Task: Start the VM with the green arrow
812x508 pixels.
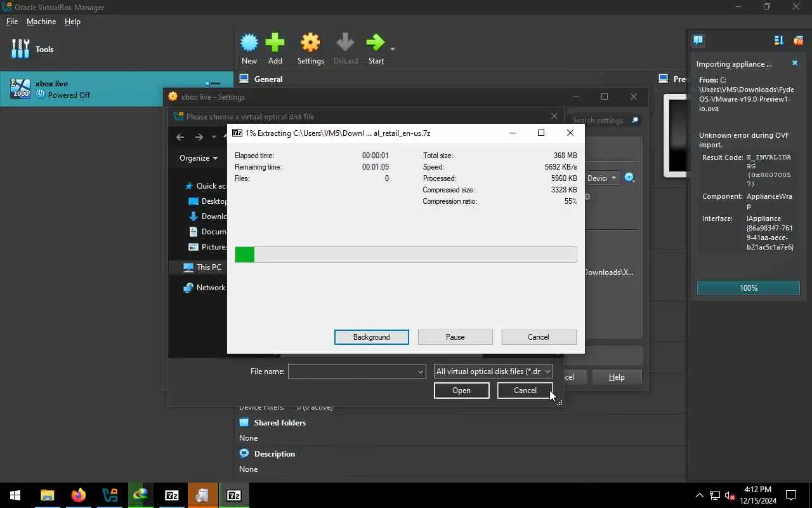Action: tap(376, 50)
